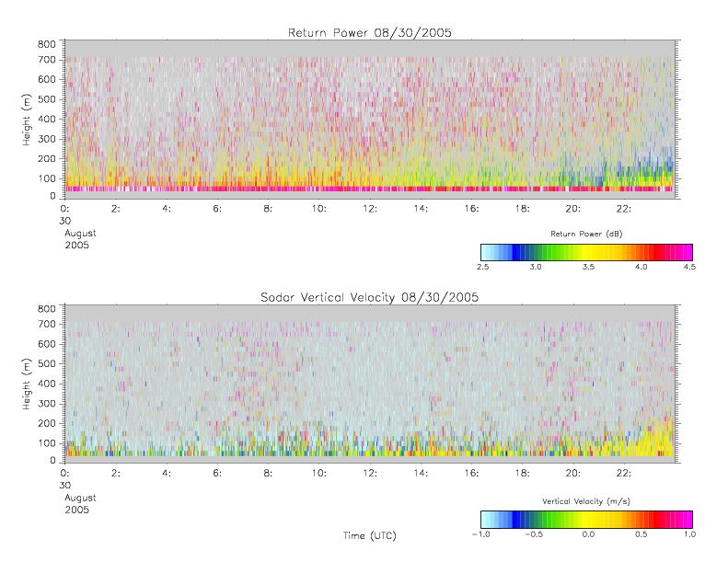Click the "12:" time tick under Return Power plot
Image resolution: width=728 pixels, height=562 pixels.
370,209
